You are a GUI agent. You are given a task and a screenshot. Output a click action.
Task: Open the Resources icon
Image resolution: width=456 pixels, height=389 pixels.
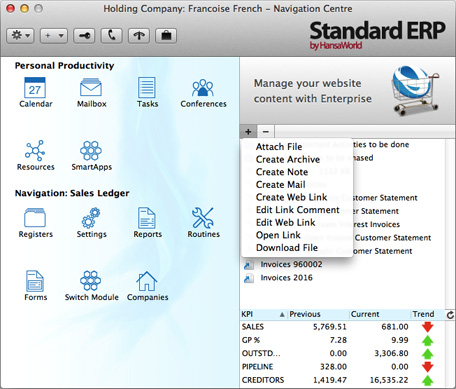pyautogui.click(x=35, y=150)
